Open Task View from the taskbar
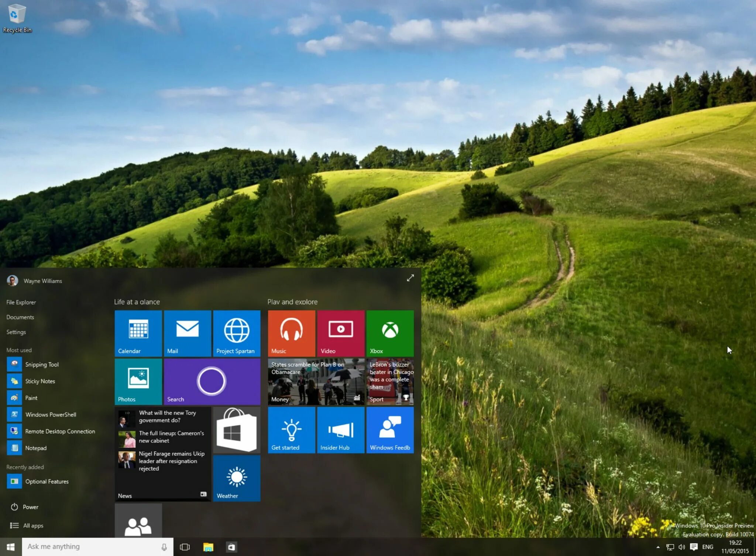Image resolution: width=756 pixels, height=556 pixels. click(x=185, y=547)
